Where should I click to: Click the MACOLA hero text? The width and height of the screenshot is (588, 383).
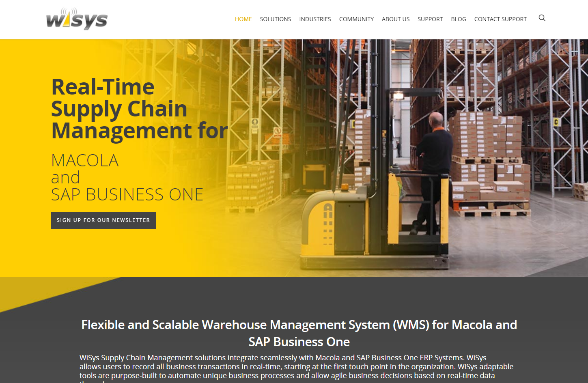pyautogui.click(x=85, y=161)
